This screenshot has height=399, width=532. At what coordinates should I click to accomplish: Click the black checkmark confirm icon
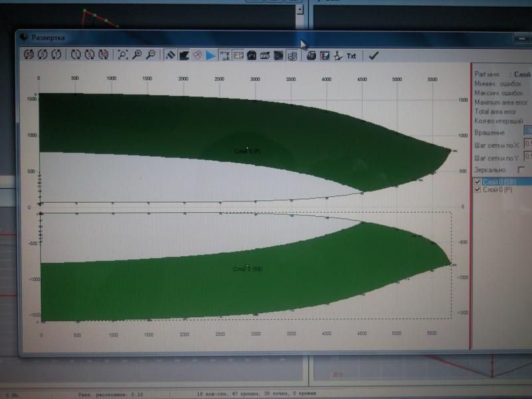(373, 56)
